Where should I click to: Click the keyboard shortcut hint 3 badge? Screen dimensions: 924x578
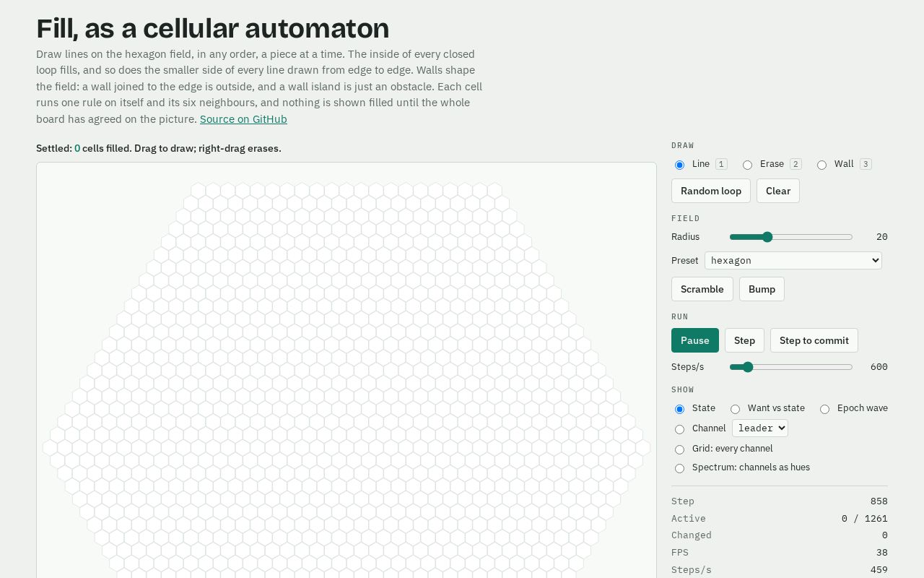coord(866,164)
